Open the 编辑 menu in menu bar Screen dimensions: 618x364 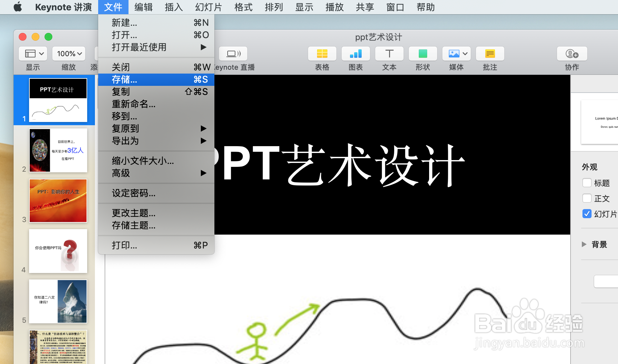(x=143, y=7)
